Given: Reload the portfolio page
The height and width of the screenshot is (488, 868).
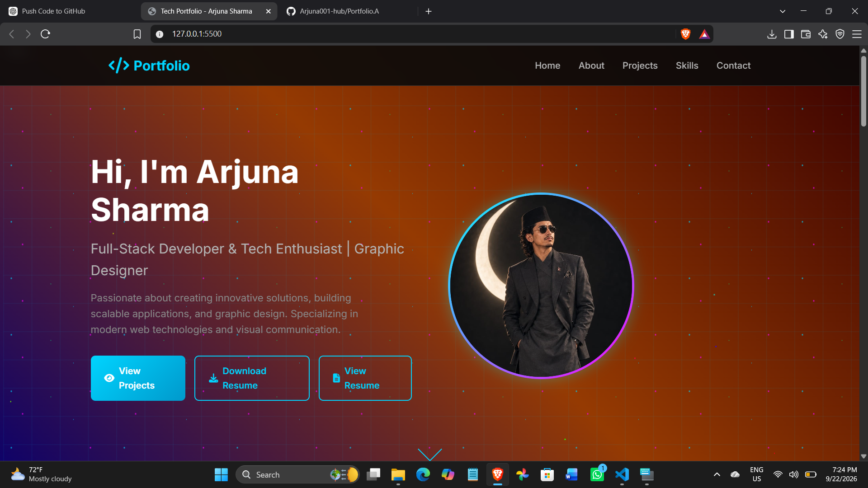Looking at the screenshot, I should tap(45, 34).
